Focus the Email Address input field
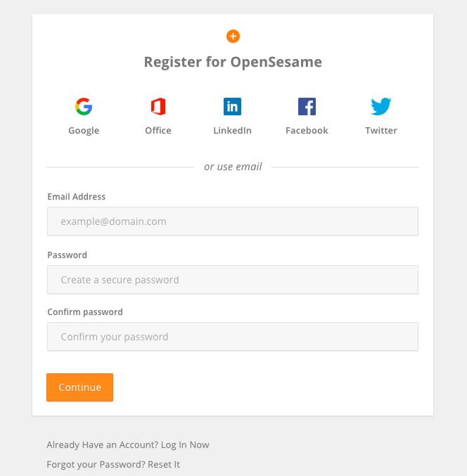Viewport: 467px width, 476px height. (233, 221)
